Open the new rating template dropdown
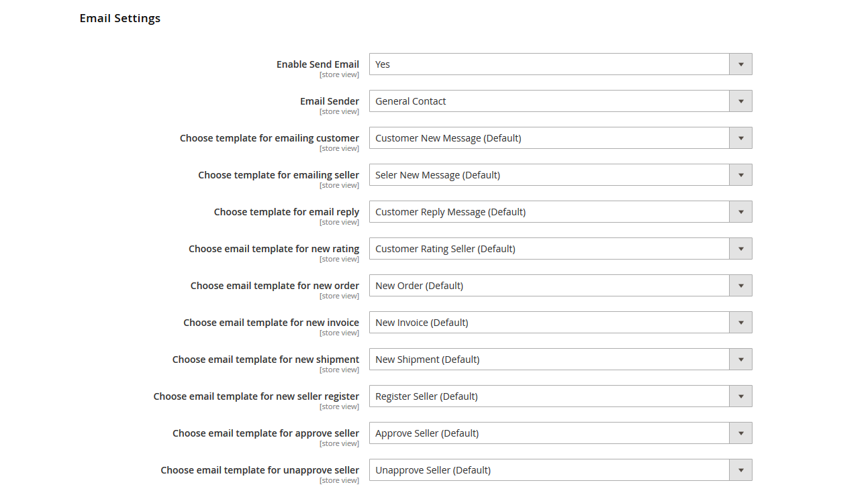The width and height of the screenshot is (868, 495). (561, 249)
